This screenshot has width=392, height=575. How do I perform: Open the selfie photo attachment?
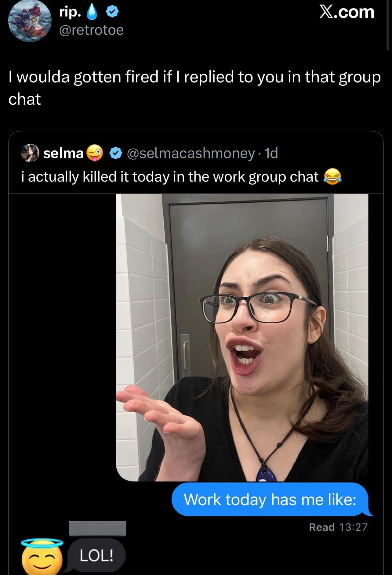tap(242, 338)
